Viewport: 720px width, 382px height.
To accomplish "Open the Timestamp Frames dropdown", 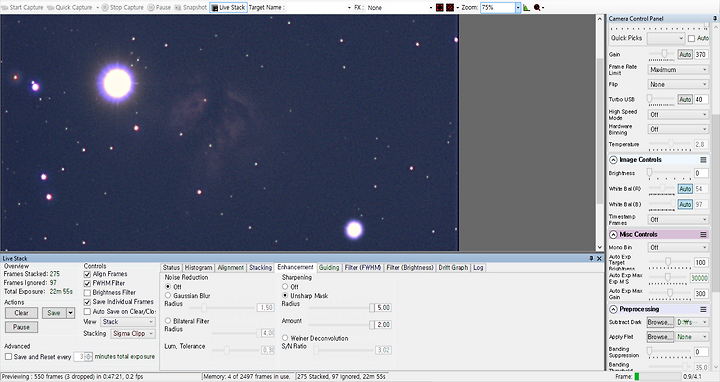I will (x=678, y=220).
